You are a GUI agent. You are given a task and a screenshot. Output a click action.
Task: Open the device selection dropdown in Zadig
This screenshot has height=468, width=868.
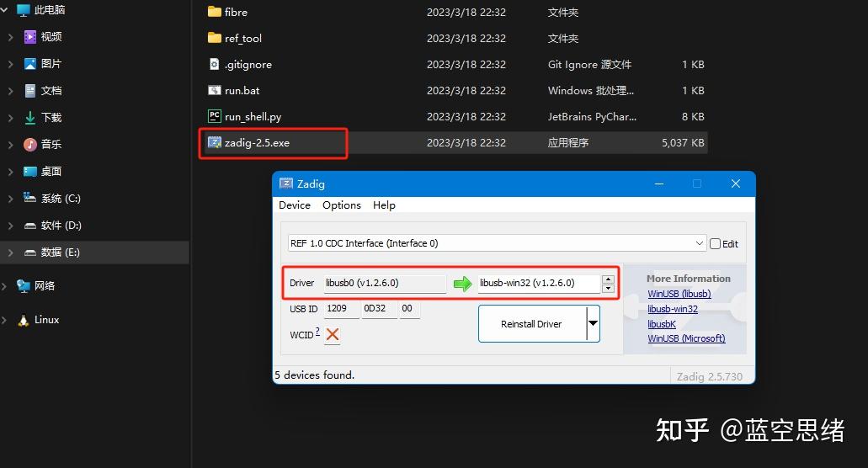click(699, 243)
